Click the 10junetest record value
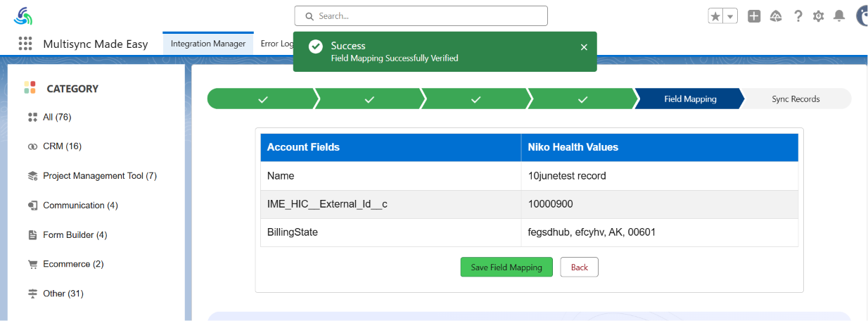868x321 pixels. click(567, 176)
